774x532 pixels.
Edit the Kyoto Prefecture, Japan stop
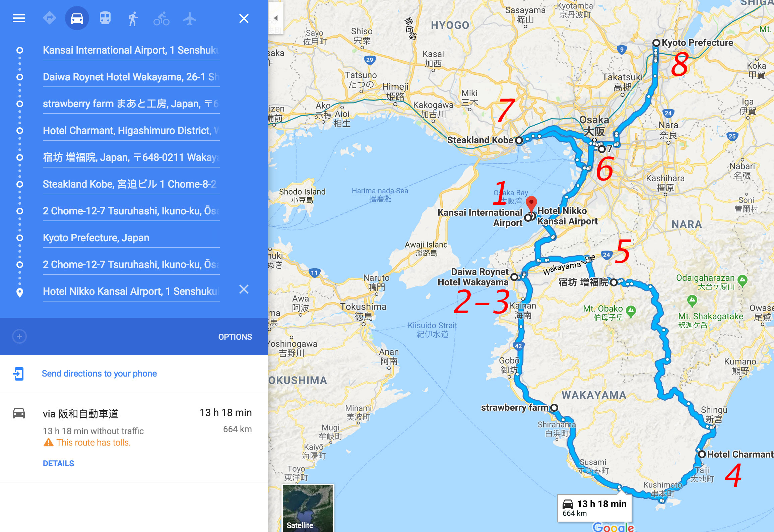[x=131, y=238]
